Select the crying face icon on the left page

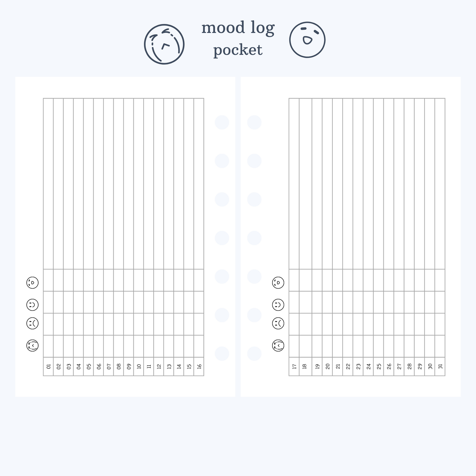[32, 346]
